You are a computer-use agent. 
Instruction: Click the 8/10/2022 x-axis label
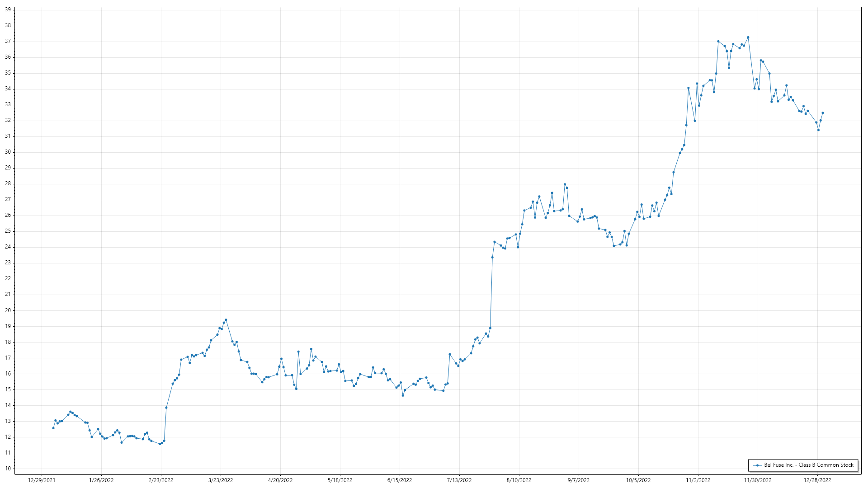(519, 480)
